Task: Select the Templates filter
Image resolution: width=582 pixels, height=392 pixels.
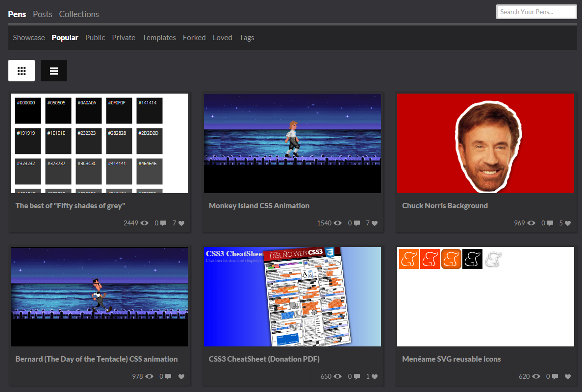Action: coord(159,37)
